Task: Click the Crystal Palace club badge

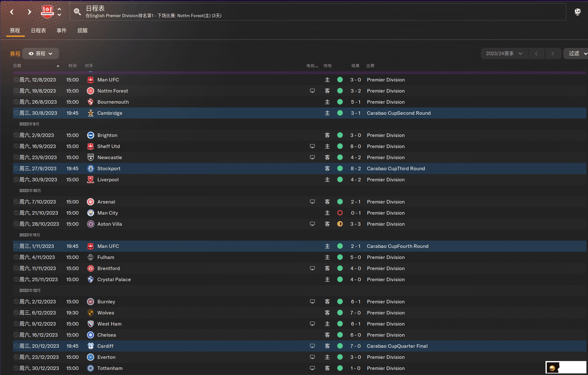Action: point(90,280)
